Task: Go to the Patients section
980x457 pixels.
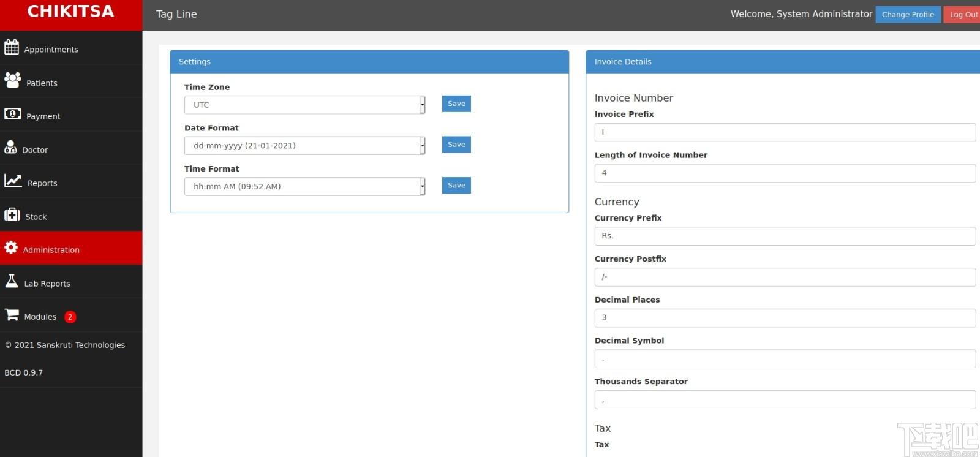Action: click(71, 81)
